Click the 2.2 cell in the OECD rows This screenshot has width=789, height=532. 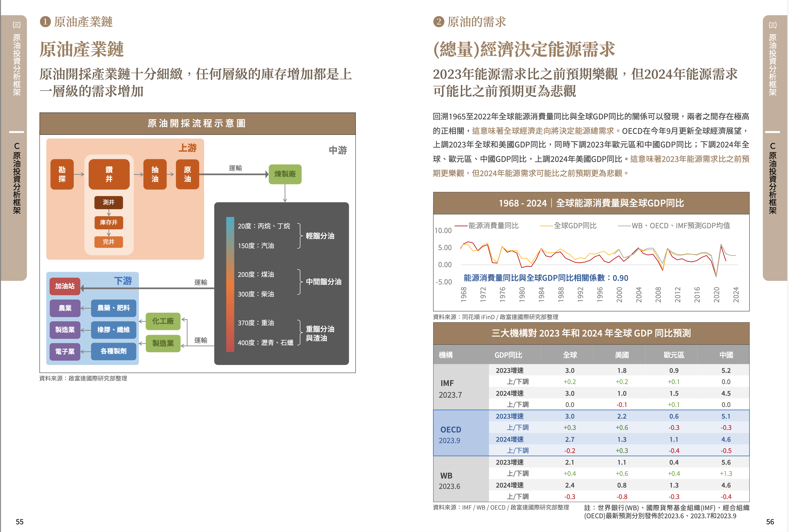click(622, 416)
